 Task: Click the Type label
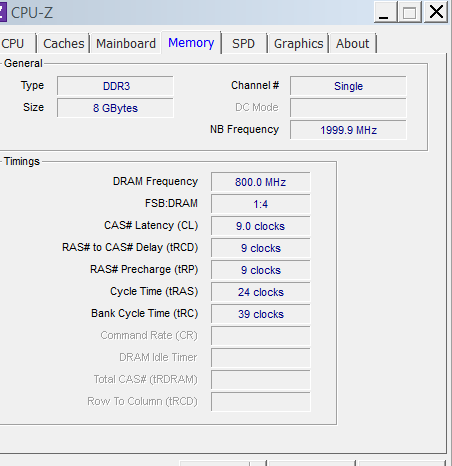[x=32, y=86]
